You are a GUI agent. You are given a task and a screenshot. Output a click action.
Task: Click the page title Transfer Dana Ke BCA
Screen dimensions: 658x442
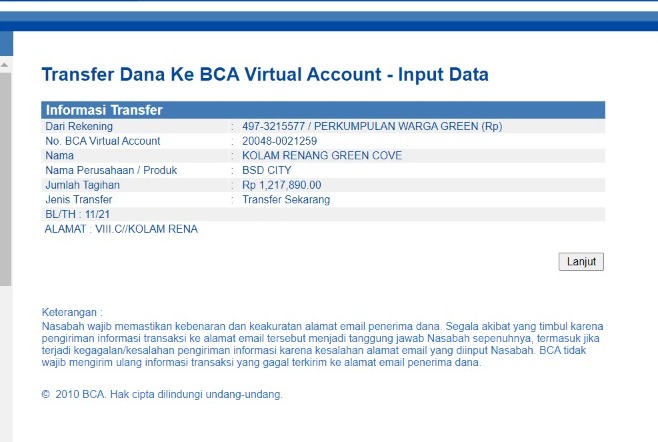(x=264, y=75)
